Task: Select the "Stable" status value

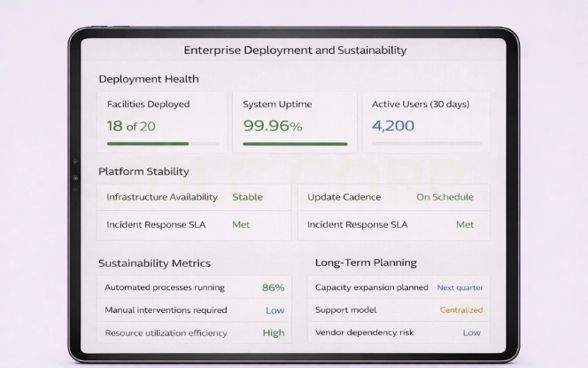Action: tap(247, 197)
